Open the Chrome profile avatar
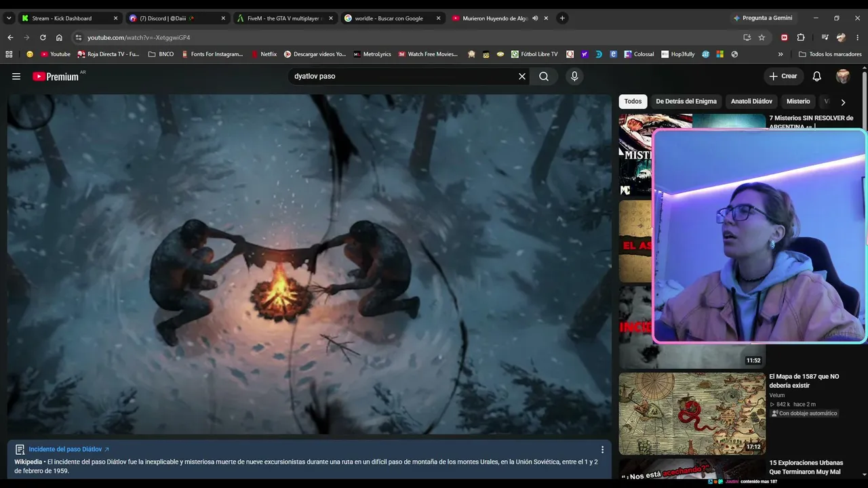868x488 pixels. [x=842, y=38]
